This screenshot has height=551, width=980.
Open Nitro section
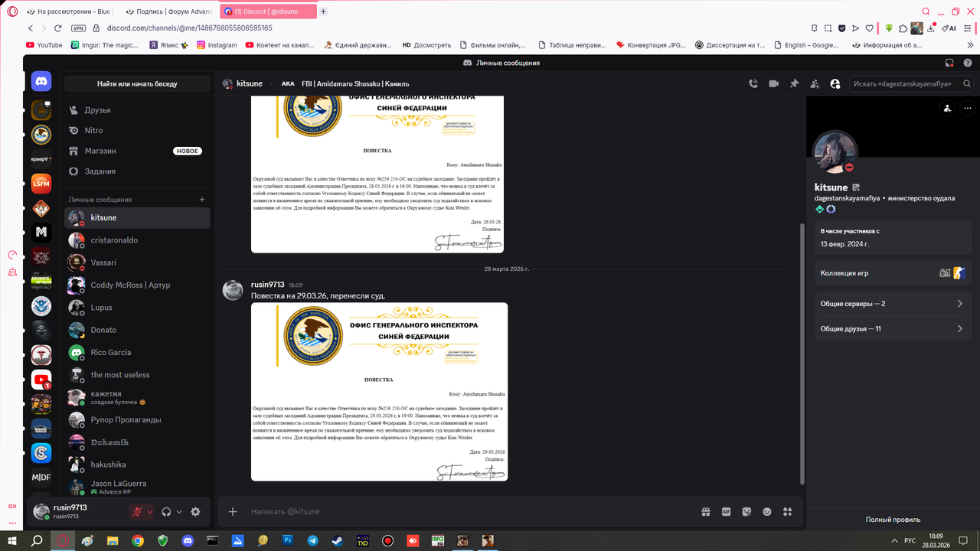coord(137,131)
